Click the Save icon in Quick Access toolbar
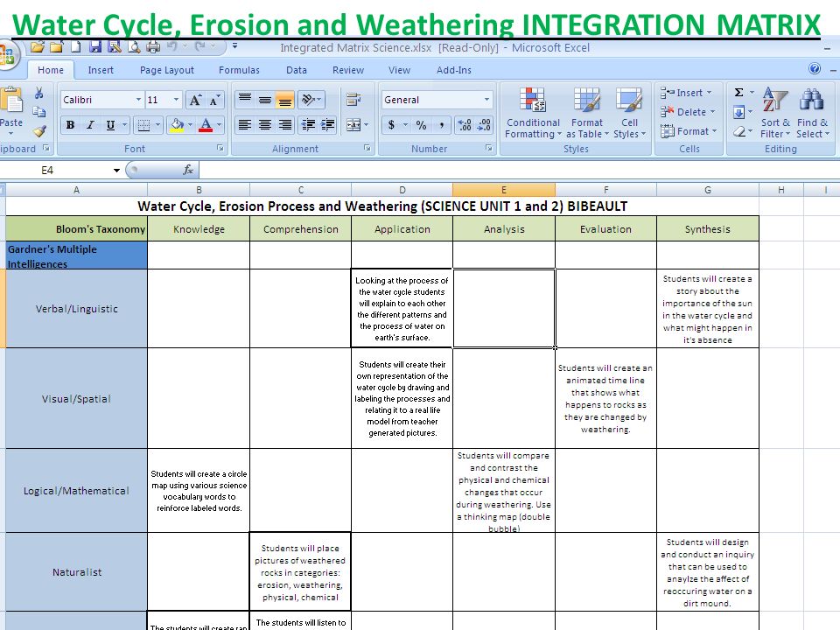This screenshot has height=630, width=840. pos(95,47)
